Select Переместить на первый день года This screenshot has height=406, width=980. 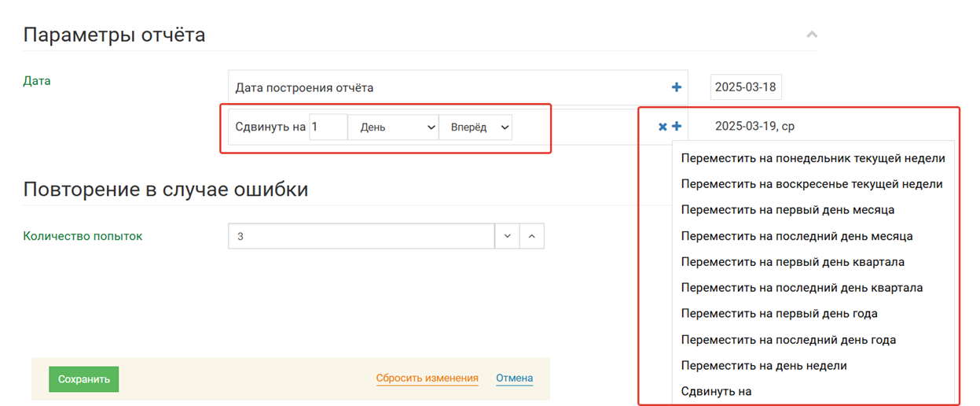pos(779,314)
